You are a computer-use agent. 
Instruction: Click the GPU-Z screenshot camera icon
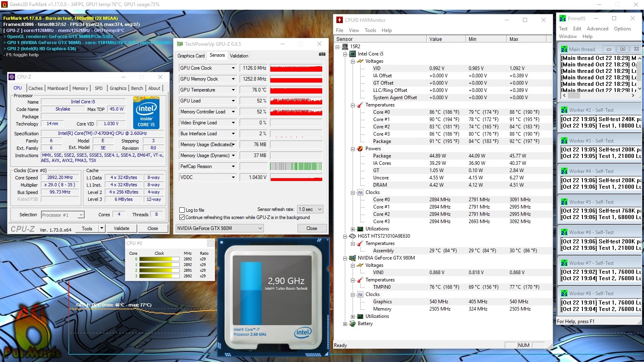point(322,54)
